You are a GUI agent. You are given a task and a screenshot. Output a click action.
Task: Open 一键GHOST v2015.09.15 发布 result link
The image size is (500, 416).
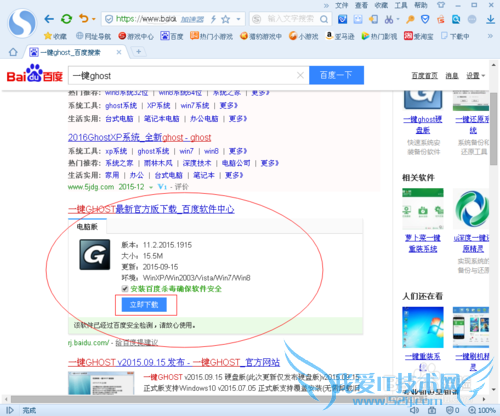[174, 362]
